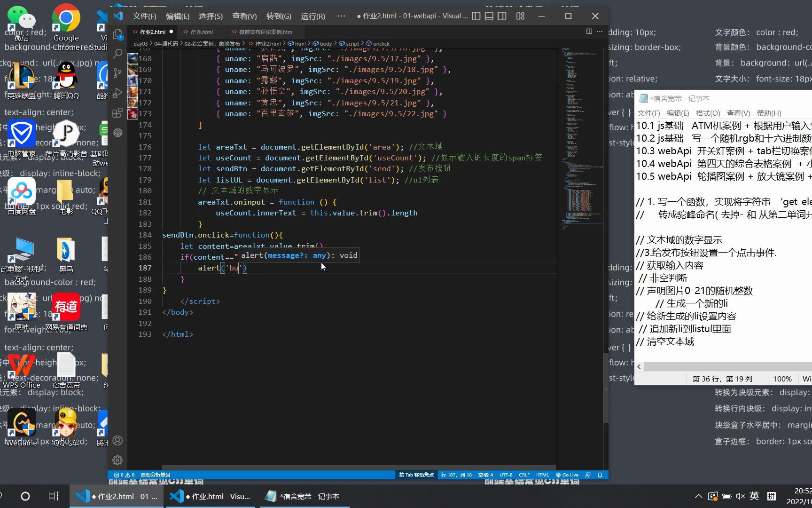812x508 pixels.
Task: Click the volume icon in system tray
Action: point(741,496)
